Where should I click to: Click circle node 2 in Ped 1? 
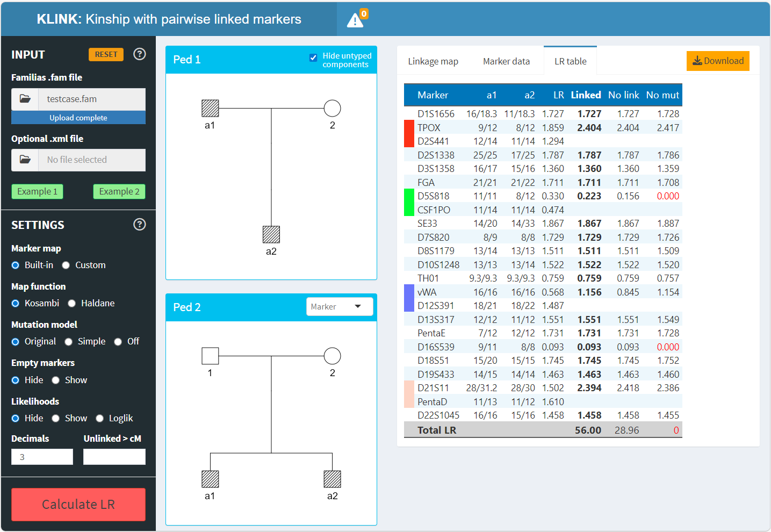pos(332,109)
